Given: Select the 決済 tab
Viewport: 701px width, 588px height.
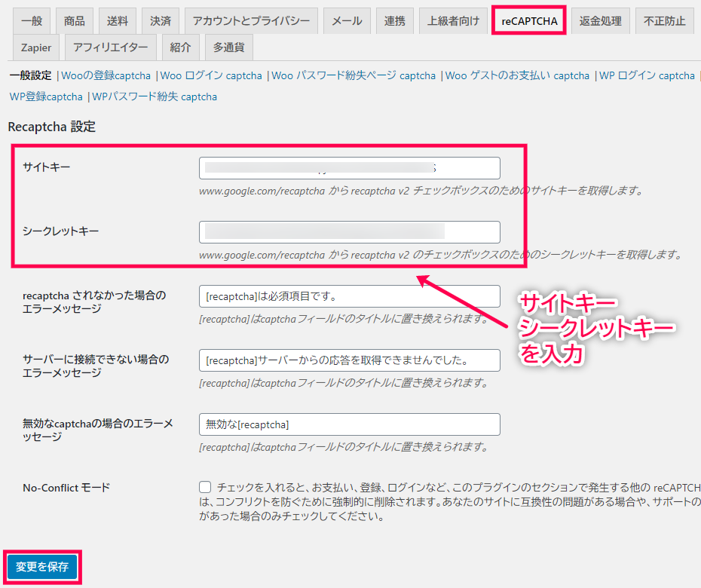Looking at the screenshot, I should pos(161,21).
